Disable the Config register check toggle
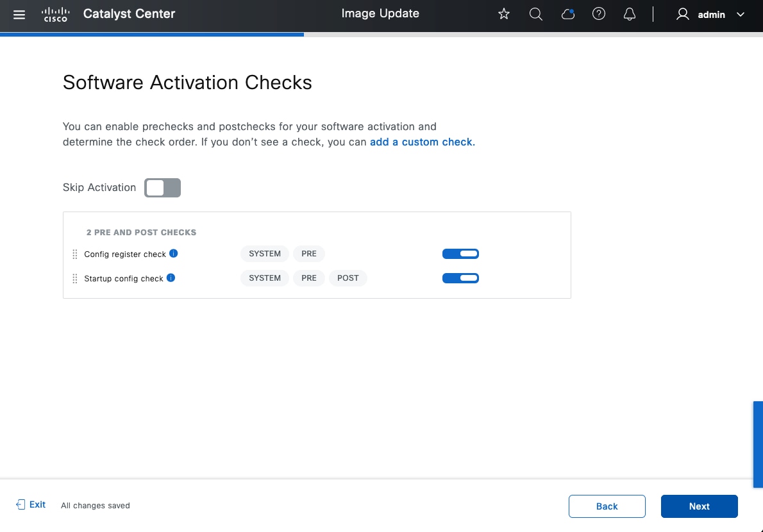 [x=460, y=254]
